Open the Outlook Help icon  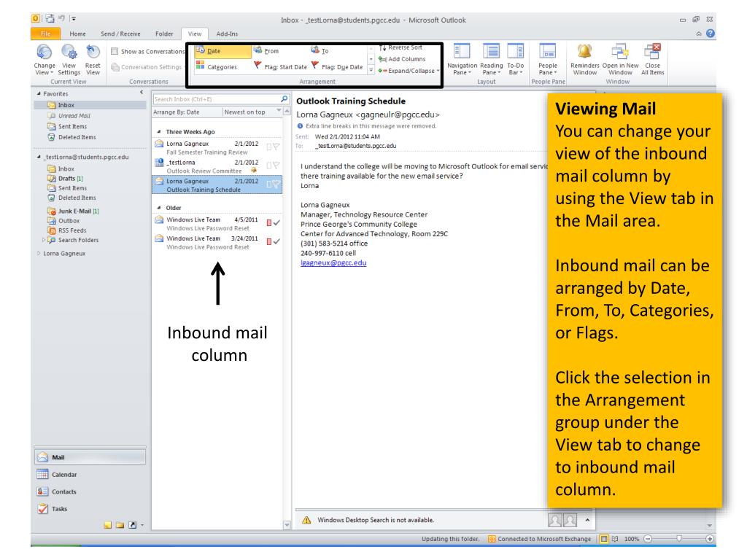[x=711, y=34]
